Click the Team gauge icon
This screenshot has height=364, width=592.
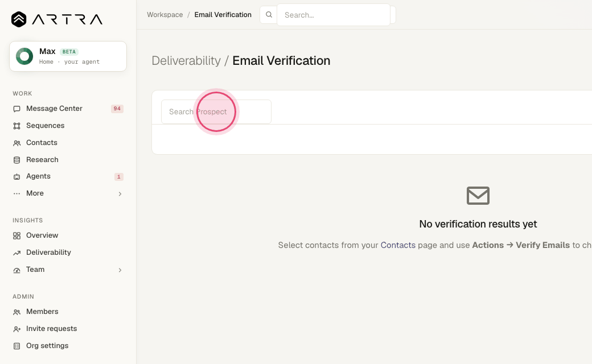pos(17,270)
